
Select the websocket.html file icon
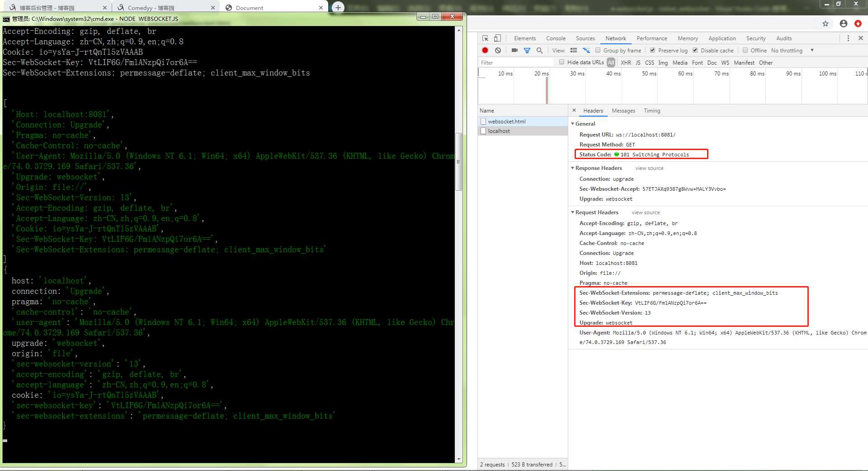pos(483,121)
